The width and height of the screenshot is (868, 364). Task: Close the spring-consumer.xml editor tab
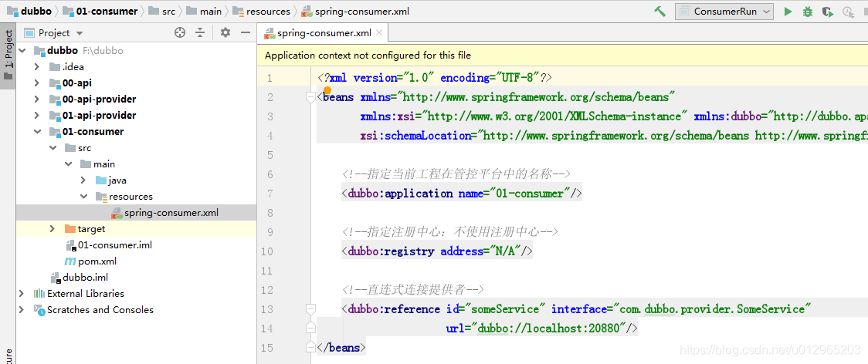[379, 32]
